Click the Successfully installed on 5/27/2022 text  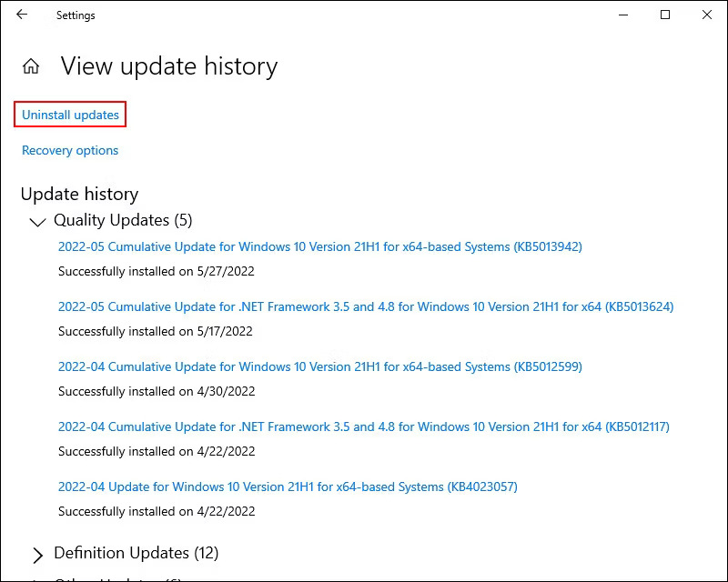(156, 271)
